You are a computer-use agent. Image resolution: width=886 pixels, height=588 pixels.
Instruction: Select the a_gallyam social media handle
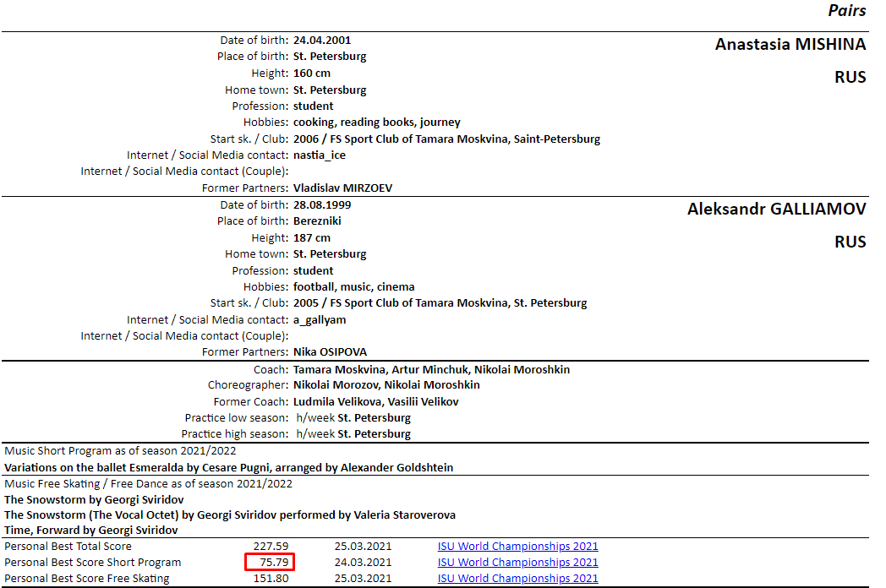[x=320, y=320]
